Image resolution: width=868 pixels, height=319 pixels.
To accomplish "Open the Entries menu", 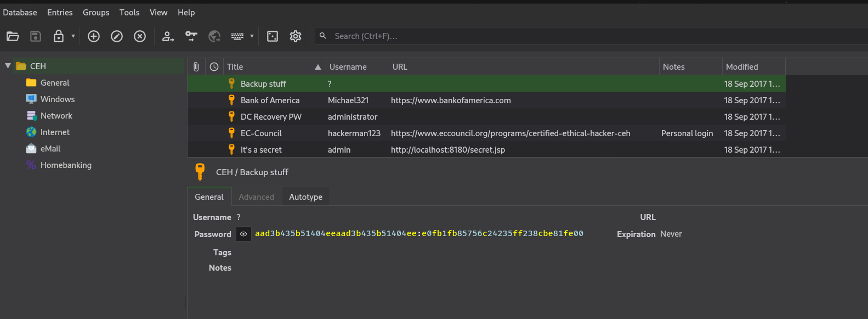I will click(60, 12).
